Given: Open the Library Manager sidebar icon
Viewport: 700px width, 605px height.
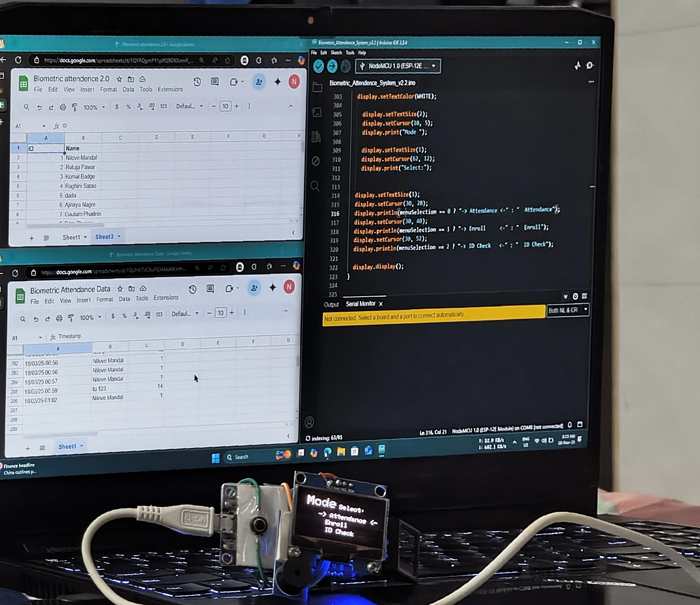Looking at the screenshot, I should pyautogui.click(x=316, y=137).
